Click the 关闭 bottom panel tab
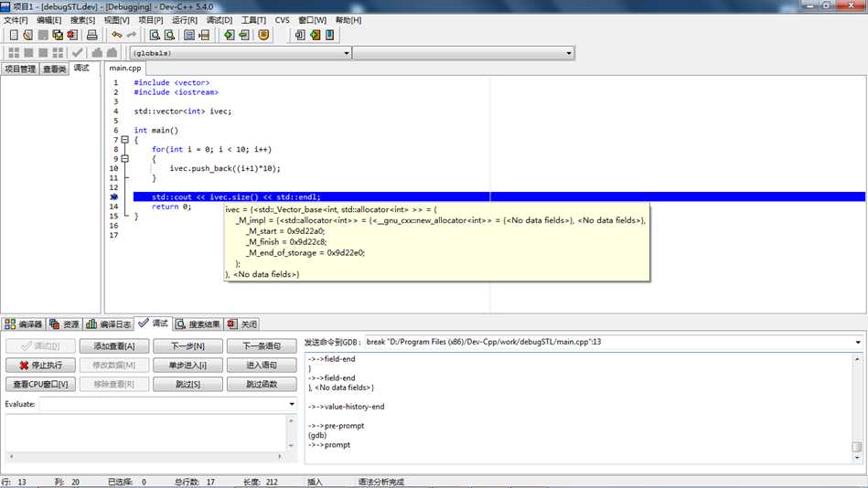 click(242, 324)
